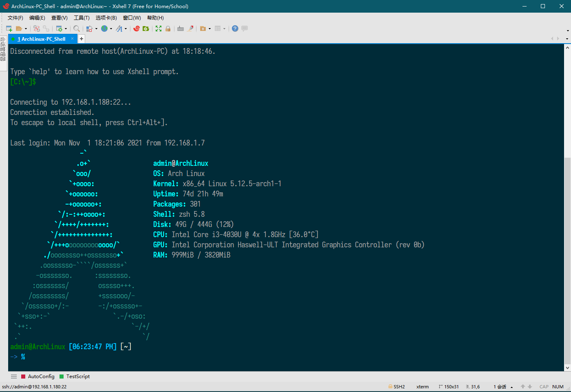Launch Xftp from the toolbar icon
The width and height of the screenshot is (571, 392).
pyautogui.click(x=146, y=29)
